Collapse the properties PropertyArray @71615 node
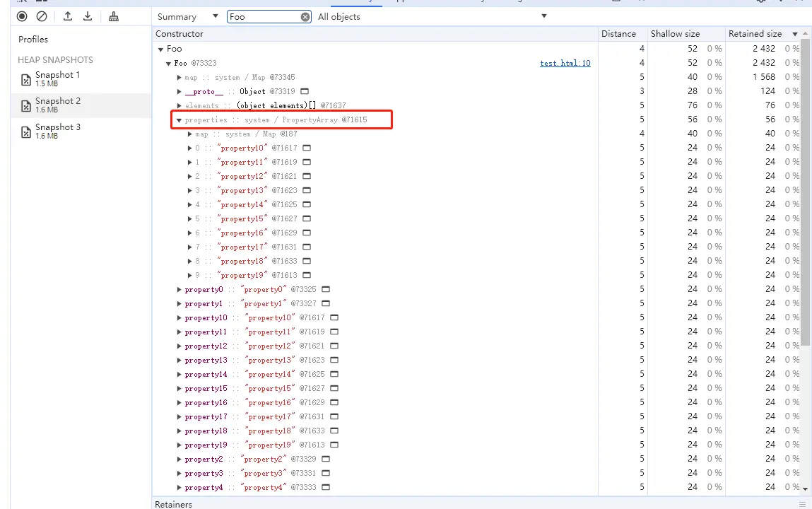This screenshot has height=509, width=812. click(x=180, y=120)
